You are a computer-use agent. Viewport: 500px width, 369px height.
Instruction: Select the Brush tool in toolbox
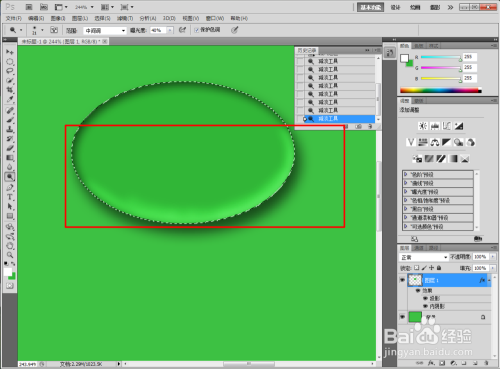coord(10,120)
